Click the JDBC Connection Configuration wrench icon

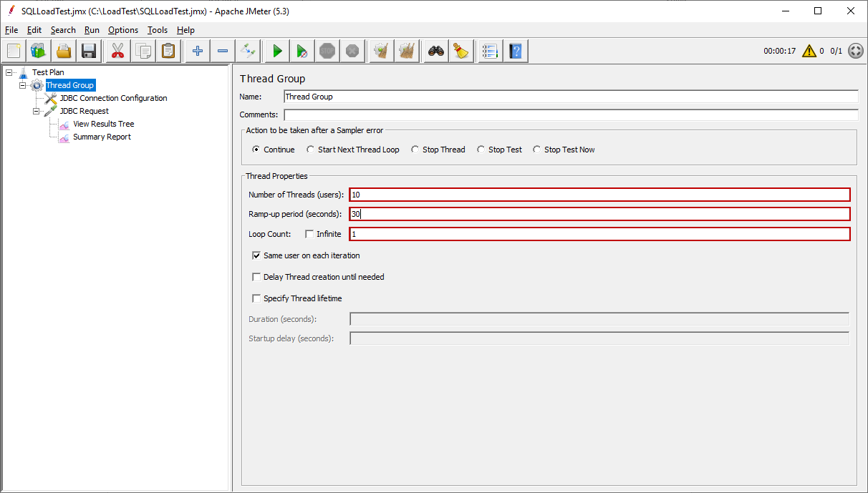(51, 98)
